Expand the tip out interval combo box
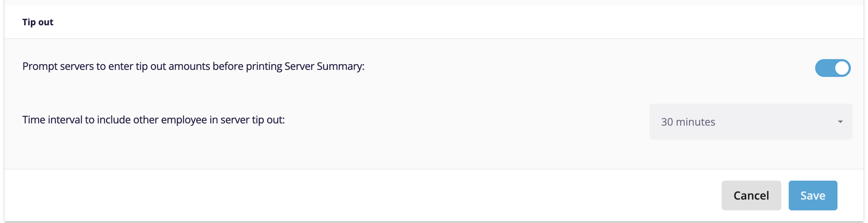This screenshot has height=223, width=868. (x=750, y=122)
